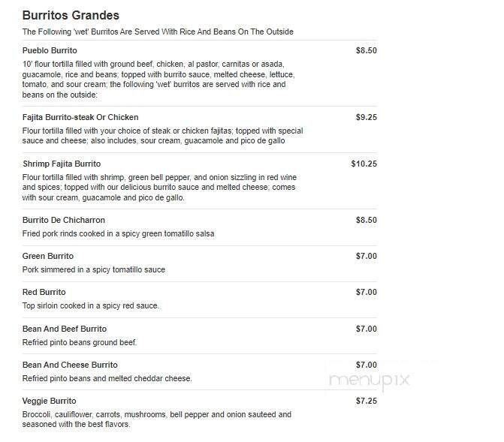This screenshot has height=442, width=504.
Task: Click the Green Burrito item title
Action: tap(48, 256)
